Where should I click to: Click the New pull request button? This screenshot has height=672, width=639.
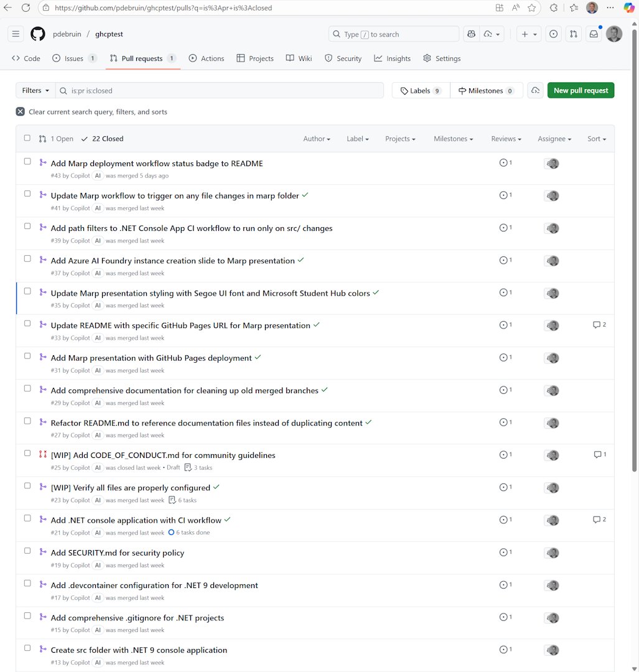coord(581,90)
